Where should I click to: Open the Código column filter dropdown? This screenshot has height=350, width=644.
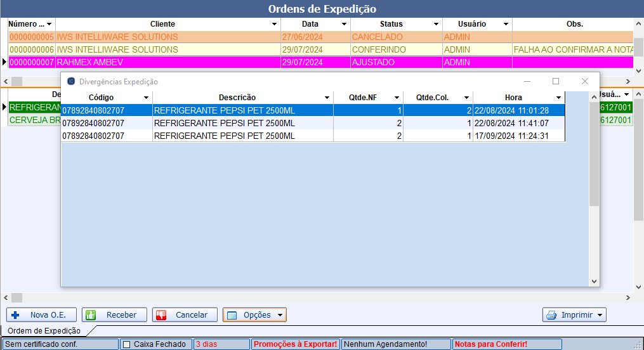pyautogui.click(x=147, y=98)
